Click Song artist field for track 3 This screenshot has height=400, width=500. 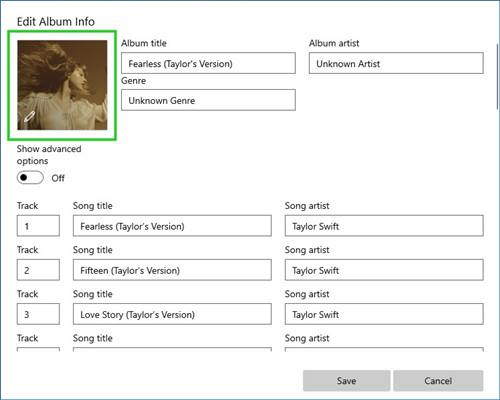(384, 314)
